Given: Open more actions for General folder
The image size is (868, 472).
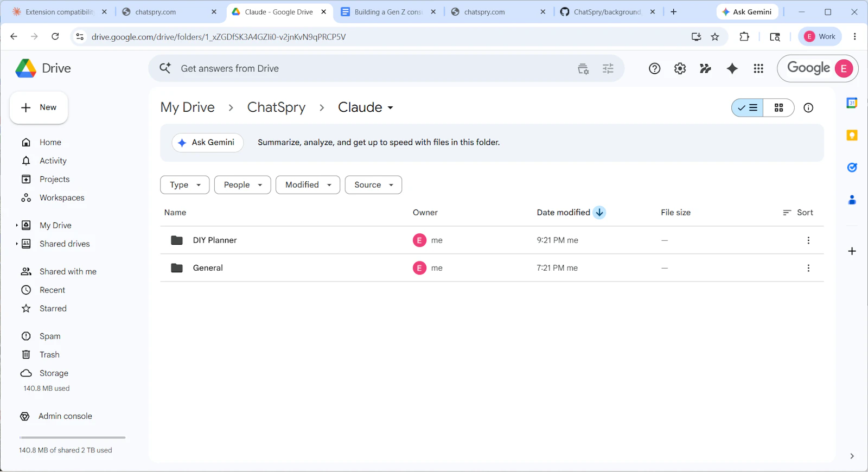Looking at the screenshot, I should [x=808, y=268].
